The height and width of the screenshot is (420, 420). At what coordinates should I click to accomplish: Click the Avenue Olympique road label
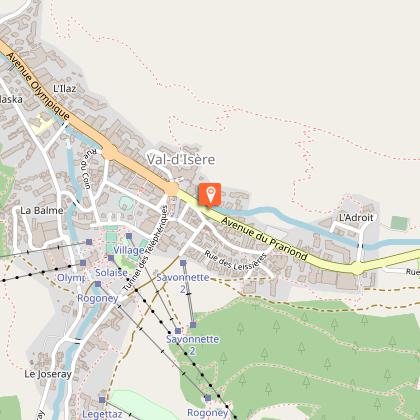pos(38,87)
